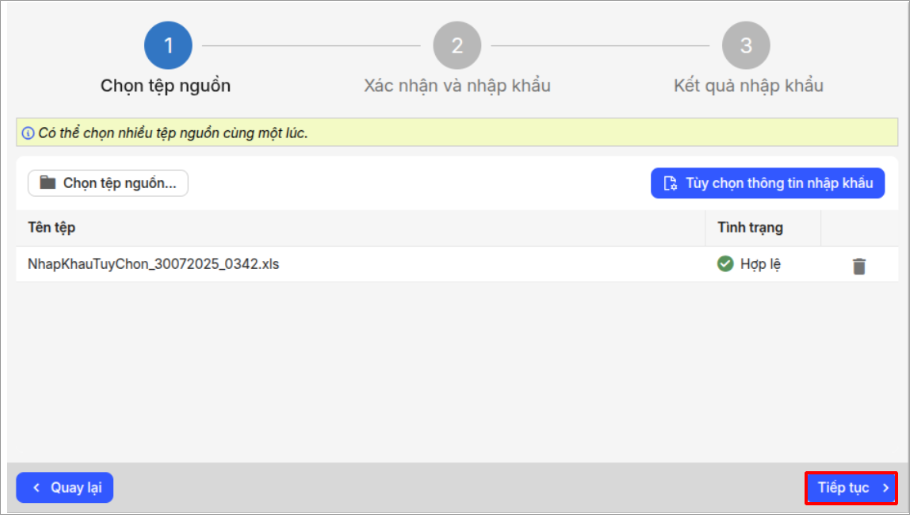The height and width of the screenshot is (515, 910).
Task: Delete the NhapKhauTuyChon file with trash icon
Action: 858,266
